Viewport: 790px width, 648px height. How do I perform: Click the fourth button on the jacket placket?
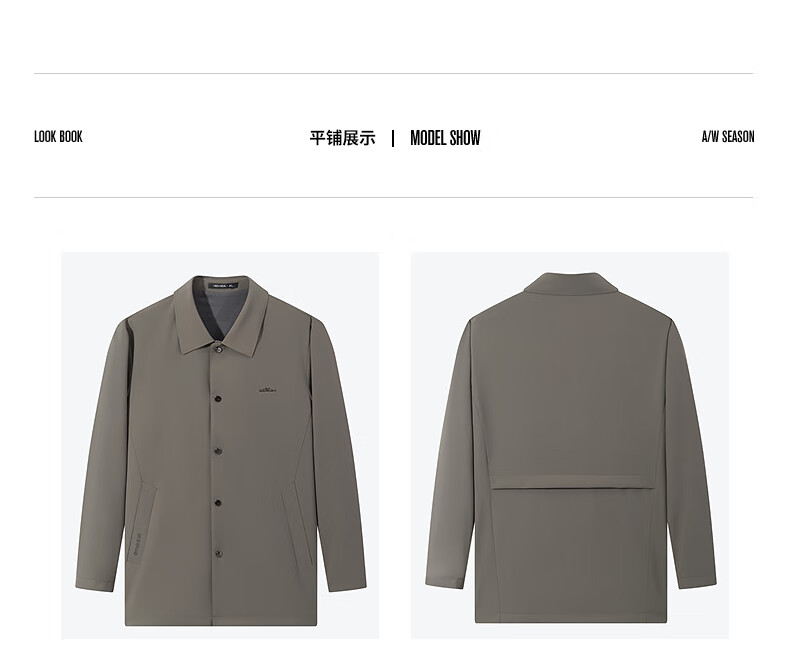pos(219,503)
